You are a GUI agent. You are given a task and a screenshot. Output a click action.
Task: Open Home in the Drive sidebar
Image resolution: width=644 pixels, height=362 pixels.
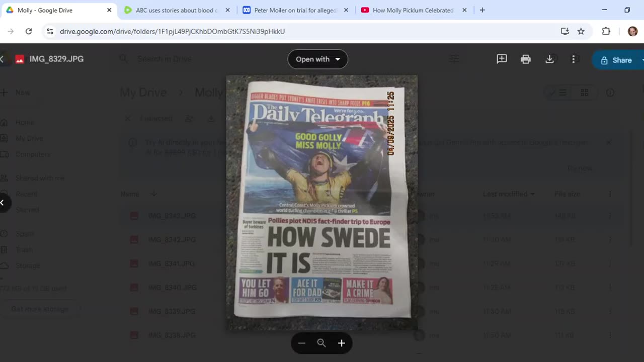[25, 122]
